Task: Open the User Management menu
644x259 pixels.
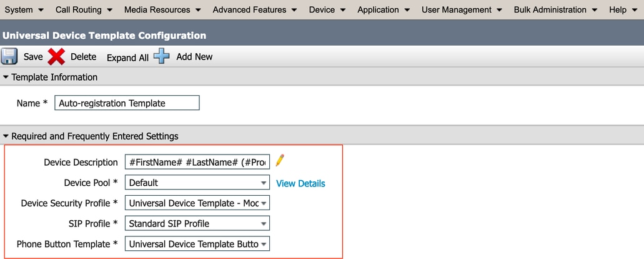Action: [x=462, y=9]
